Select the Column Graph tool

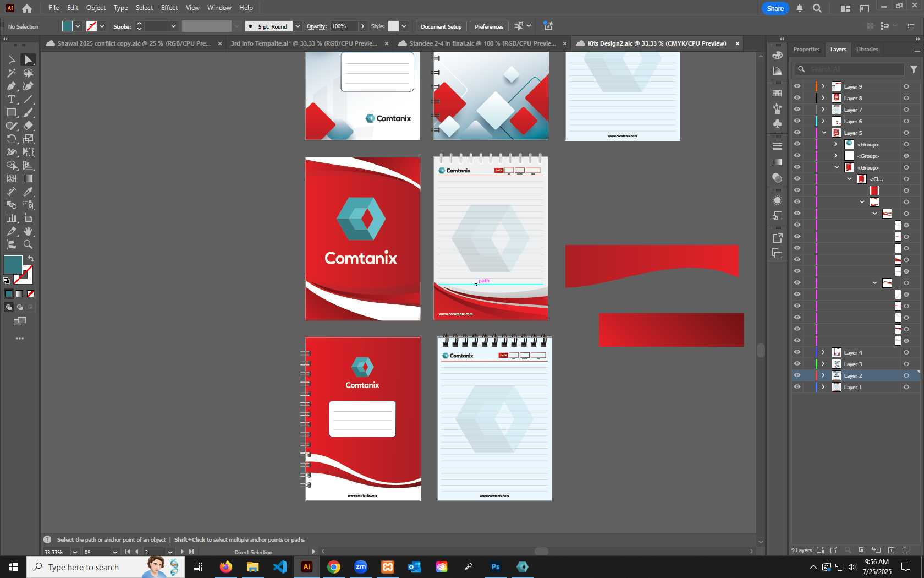(11, 218)
